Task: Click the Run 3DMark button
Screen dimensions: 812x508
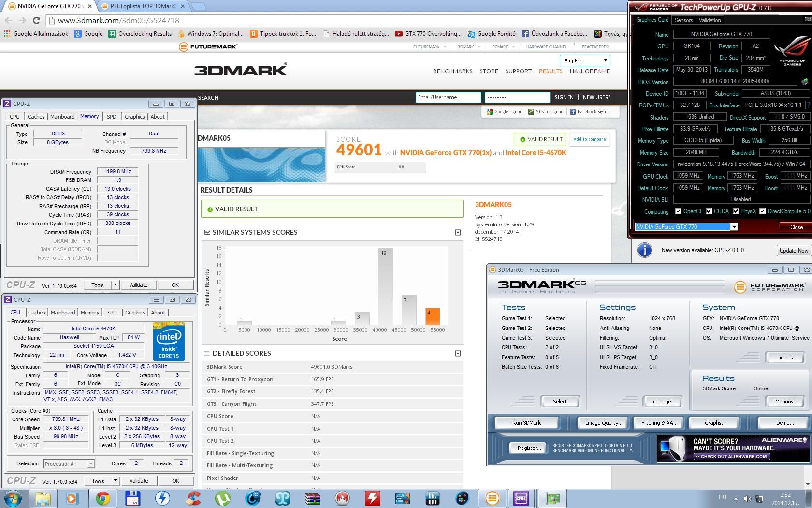Action: [526, 423]
